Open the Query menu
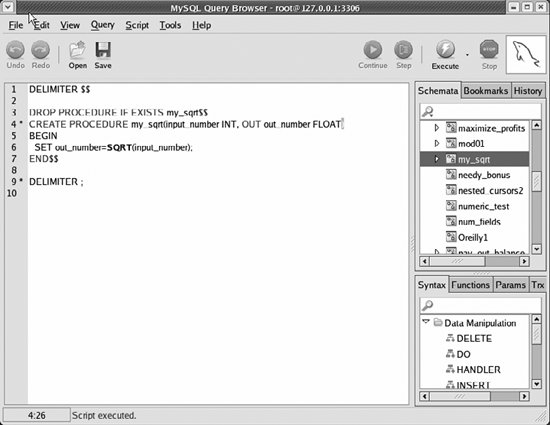550x425 pixels. (x=102, y=25)
